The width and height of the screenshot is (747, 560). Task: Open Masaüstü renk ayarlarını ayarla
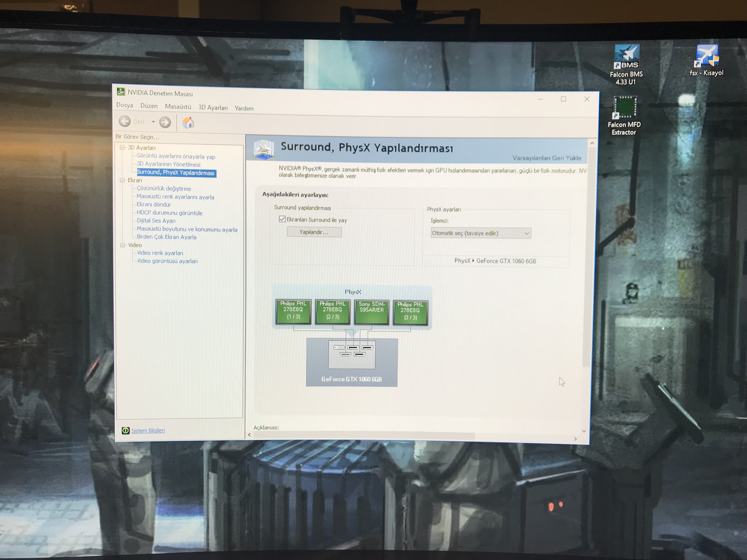tap(175, 197)
